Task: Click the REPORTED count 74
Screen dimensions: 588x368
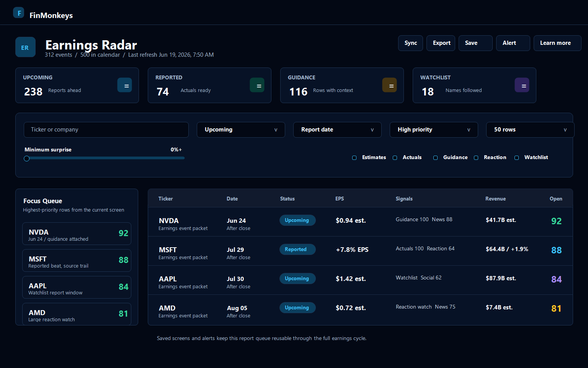Action: click(x=163, y=92)
